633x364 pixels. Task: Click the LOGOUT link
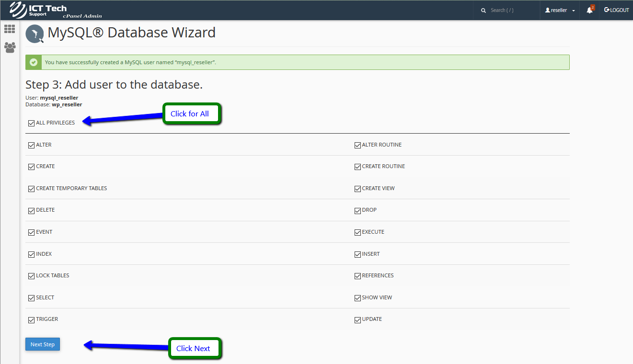[x=616, y=10]
